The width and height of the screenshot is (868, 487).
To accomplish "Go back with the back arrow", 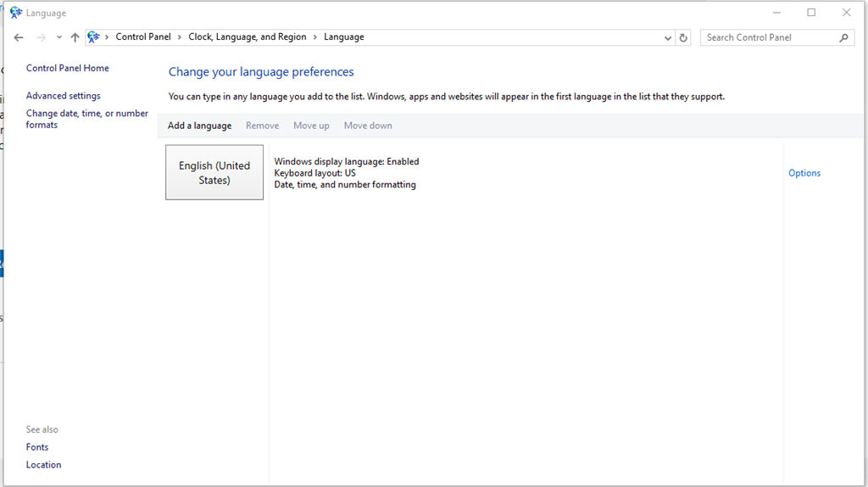I will coord(19,37).
